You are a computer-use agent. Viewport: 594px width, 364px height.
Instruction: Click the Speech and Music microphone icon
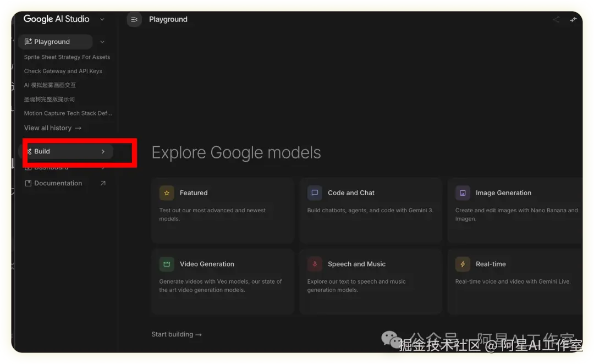tap(315, 264)
